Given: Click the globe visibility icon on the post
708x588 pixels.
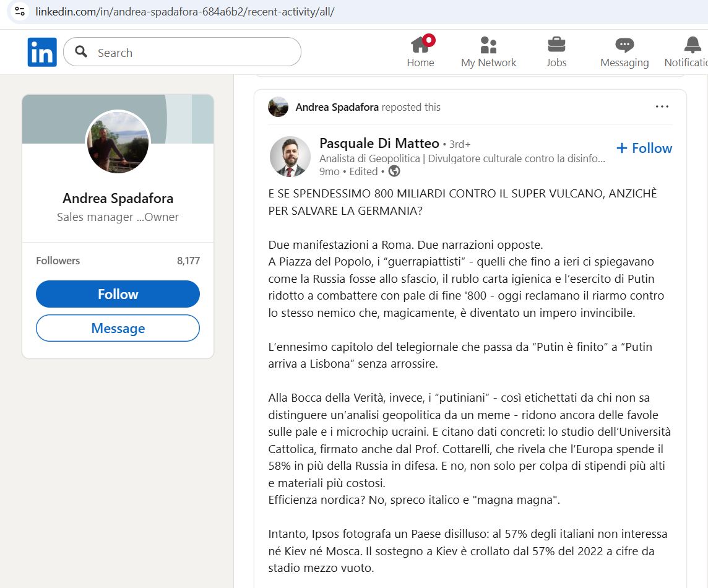Looking at the screenshot, I should tap(394, 171).
